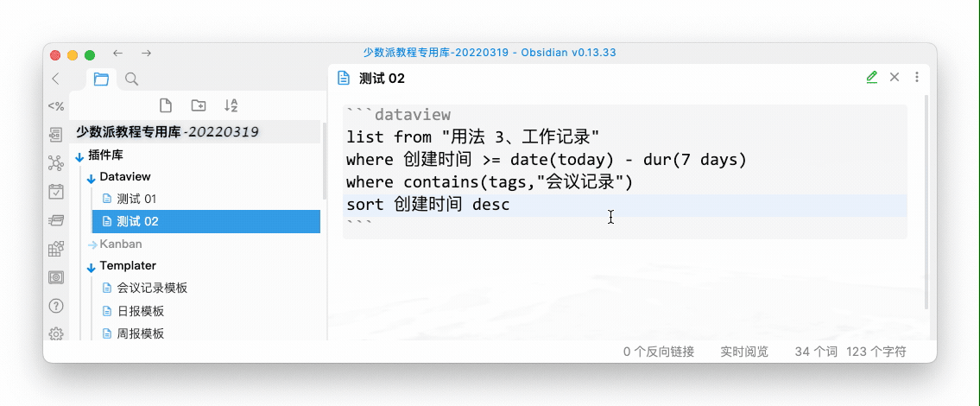Screen dimensions: 980x406
Task: Click the note title 测试 02 in the header
Action: (382, 79)
